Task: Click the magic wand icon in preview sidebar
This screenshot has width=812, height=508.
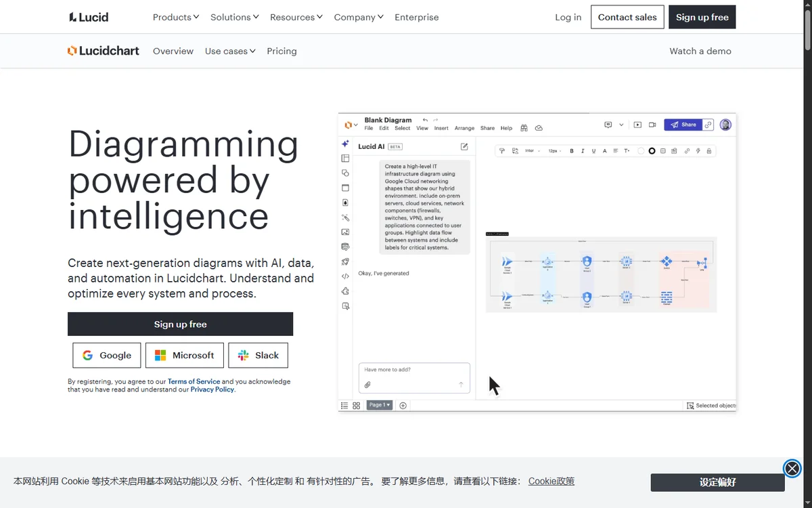Action: pyautogui.click(x=345, y=217)
